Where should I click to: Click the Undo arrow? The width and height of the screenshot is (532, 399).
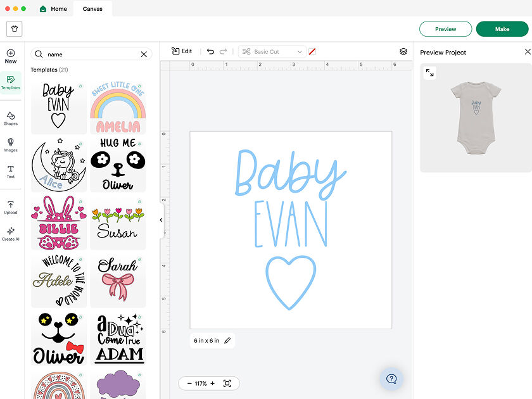coord(210,51)
